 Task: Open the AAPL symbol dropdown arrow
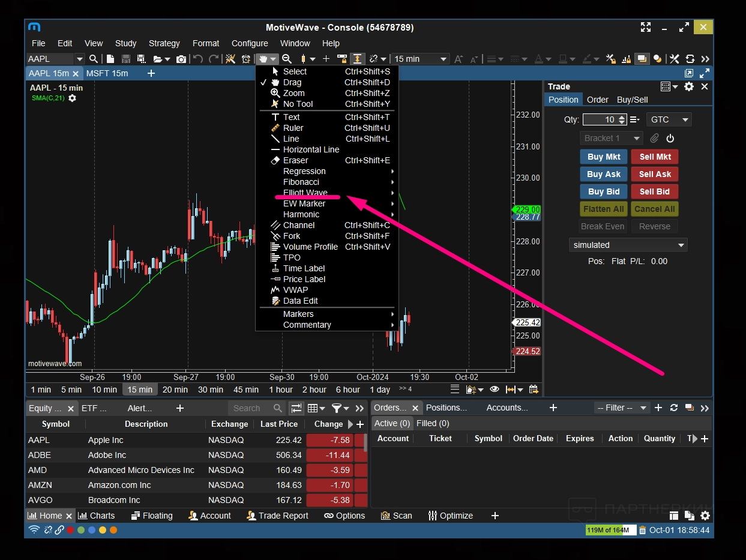(79, 59)
